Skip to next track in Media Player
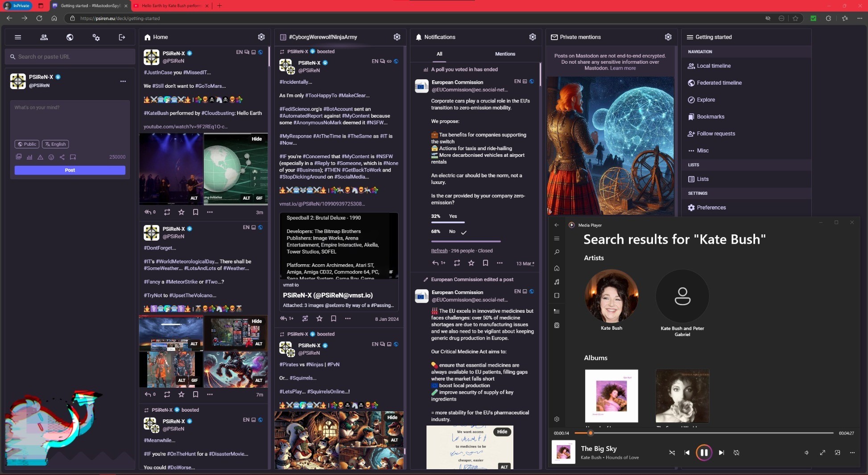This screenshot has height=475, width=868. tap(721, 453)
